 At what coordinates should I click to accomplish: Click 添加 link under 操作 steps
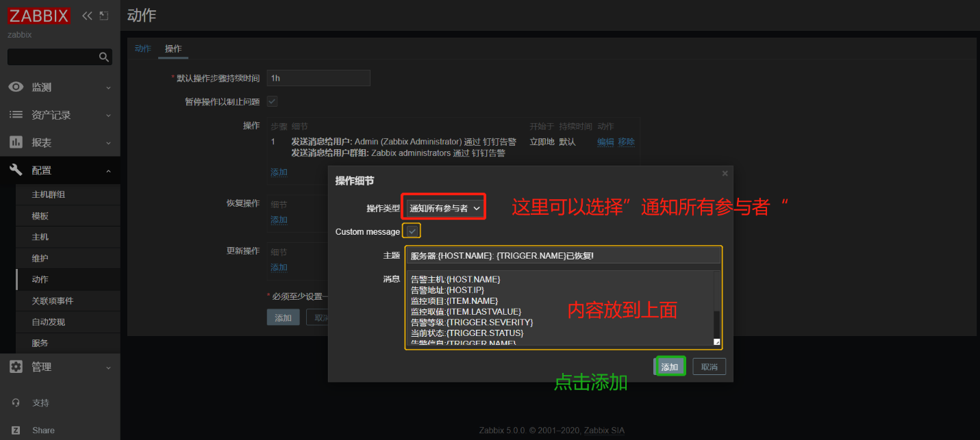click(279, 172)
